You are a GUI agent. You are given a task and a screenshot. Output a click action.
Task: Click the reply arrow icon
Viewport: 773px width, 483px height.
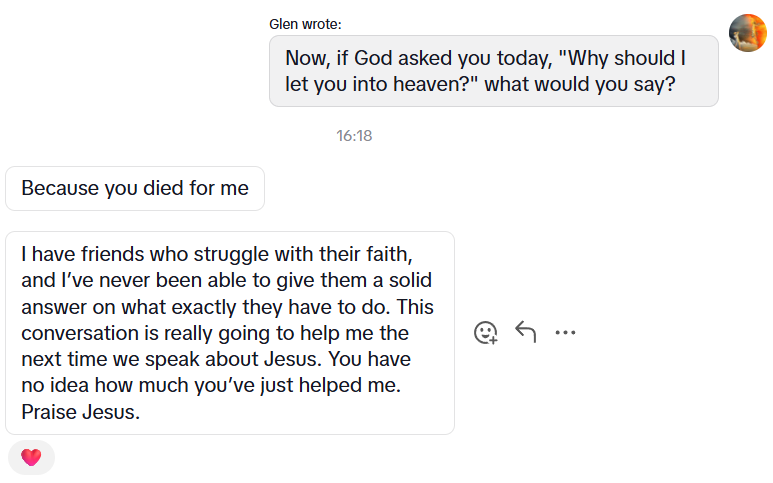point(526,332)
